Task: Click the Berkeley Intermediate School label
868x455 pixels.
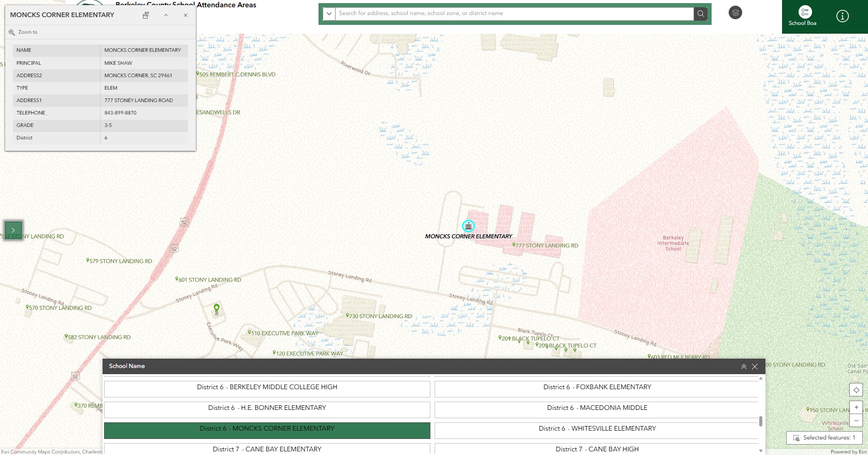Action: (673, 244)
